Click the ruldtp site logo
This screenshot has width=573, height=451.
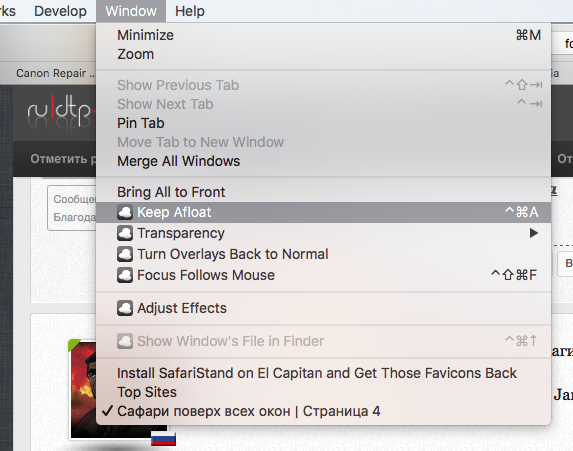coord(61,111)
